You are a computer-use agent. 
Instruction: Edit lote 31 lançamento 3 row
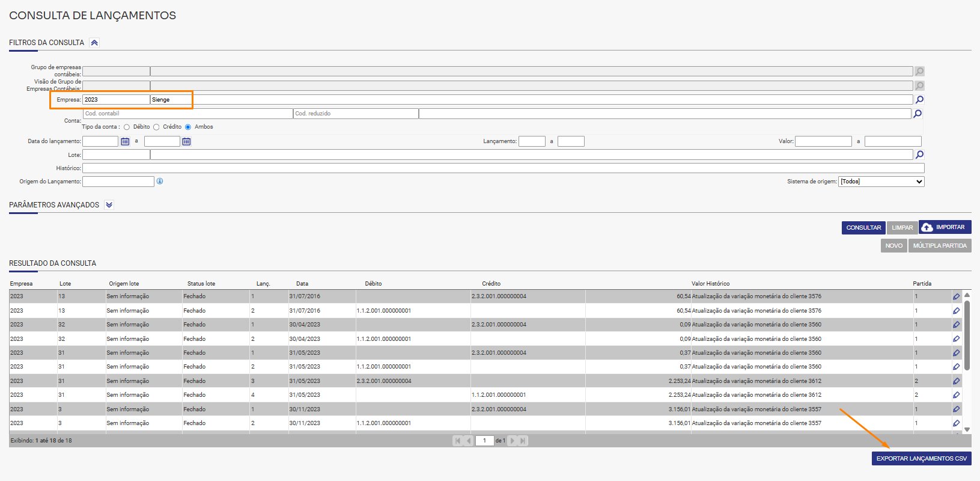(x=956, y=381)
